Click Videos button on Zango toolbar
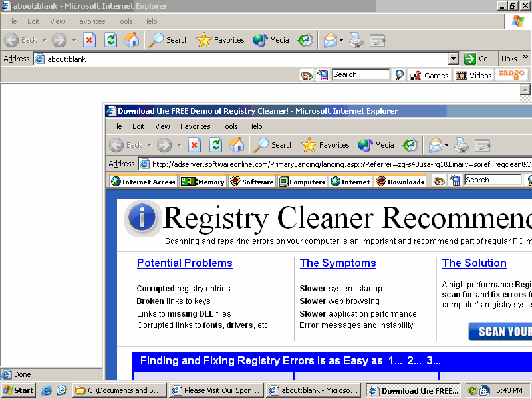532x399 pixels. coord(474,75)
